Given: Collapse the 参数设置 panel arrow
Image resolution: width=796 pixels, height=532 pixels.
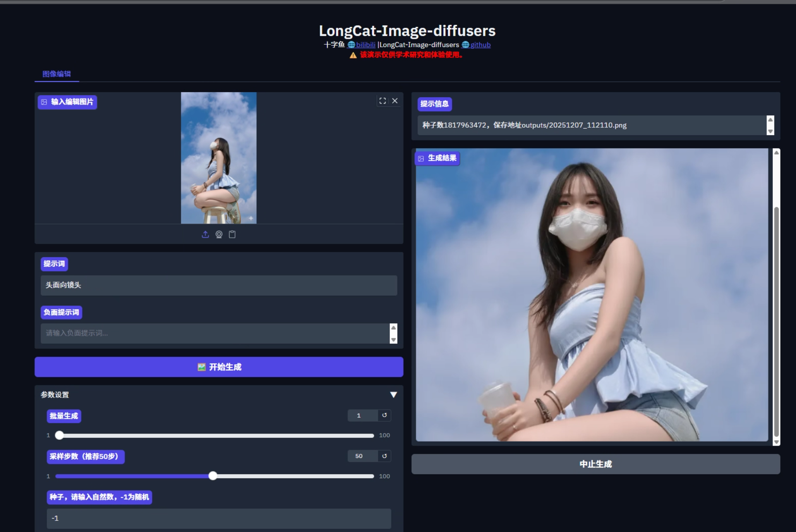Looking at the screenshot, I should click(393, 395).
